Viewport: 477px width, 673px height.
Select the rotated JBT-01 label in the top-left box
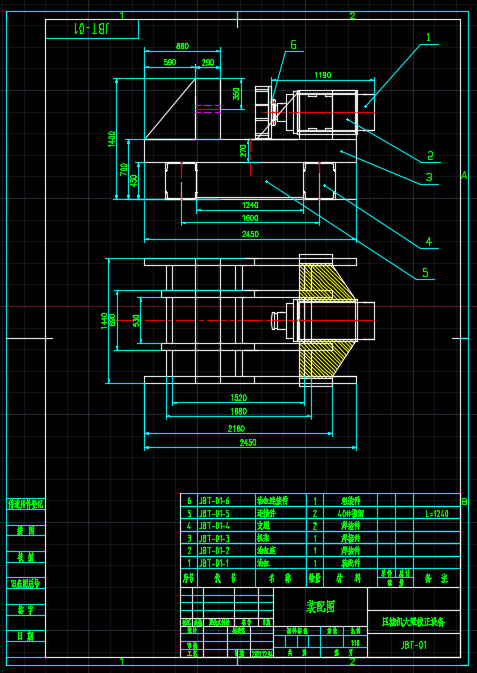point(92,29)
